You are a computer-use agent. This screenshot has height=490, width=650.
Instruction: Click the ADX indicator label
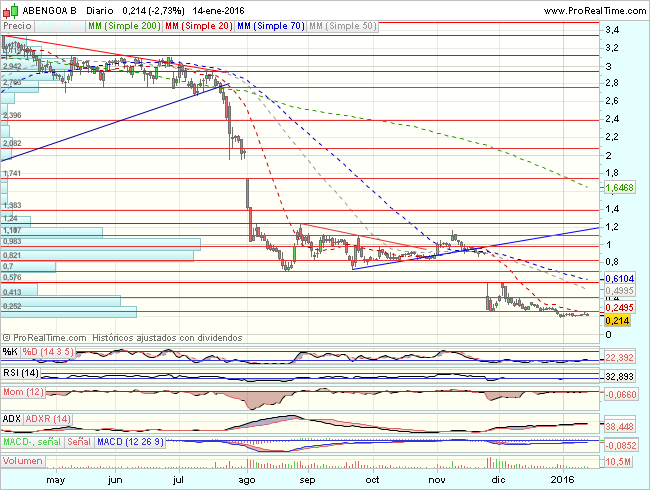pyautogui.click(x=12, y=419)
